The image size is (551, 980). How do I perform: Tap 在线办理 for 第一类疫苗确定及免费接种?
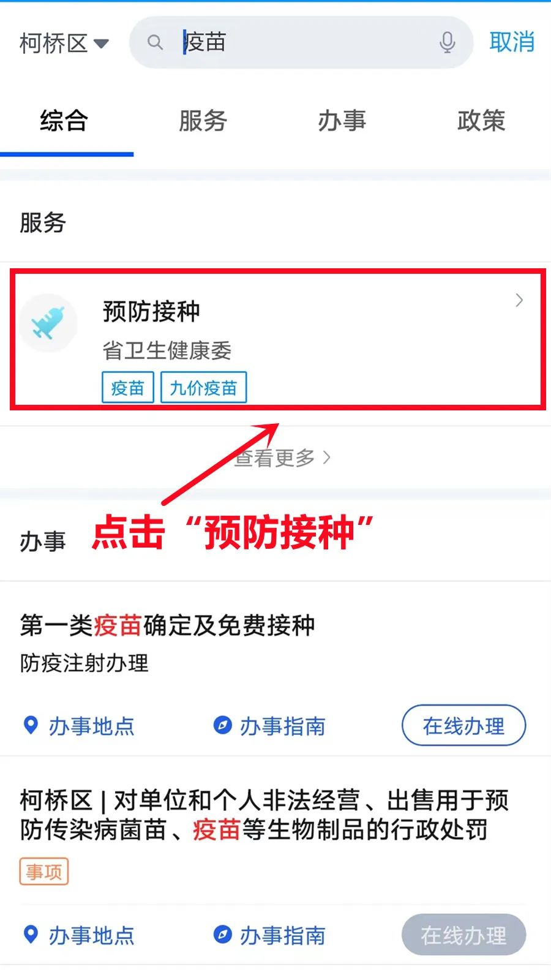pyautogui.click(x=463, y=725)
